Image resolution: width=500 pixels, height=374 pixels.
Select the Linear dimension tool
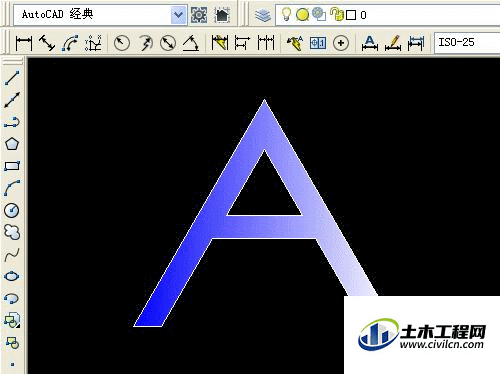[24, 43]
